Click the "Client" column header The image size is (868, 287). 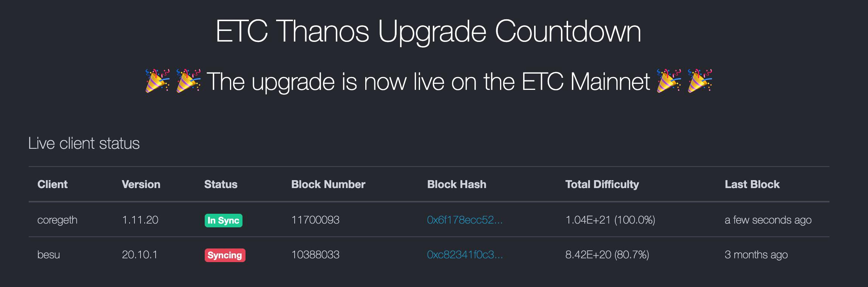coord(53,184)
